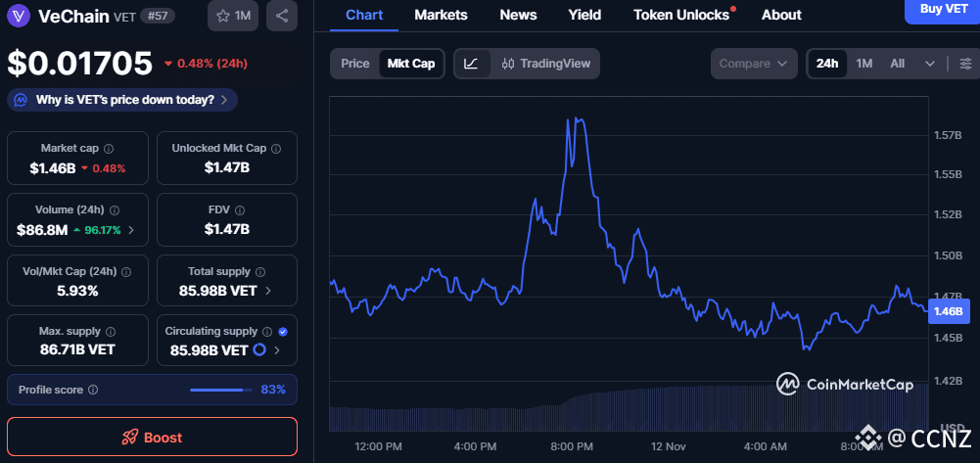Click the 83% profile score value

273,390
